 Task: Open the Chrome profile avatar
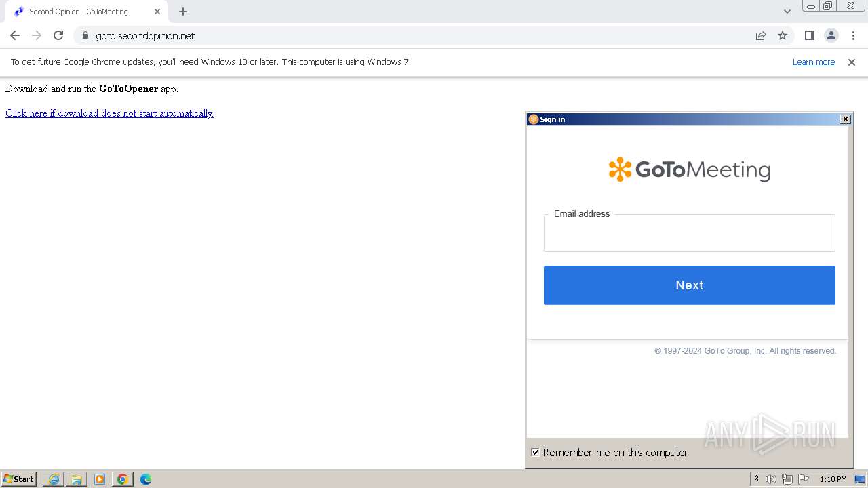[x=831, y=35]
